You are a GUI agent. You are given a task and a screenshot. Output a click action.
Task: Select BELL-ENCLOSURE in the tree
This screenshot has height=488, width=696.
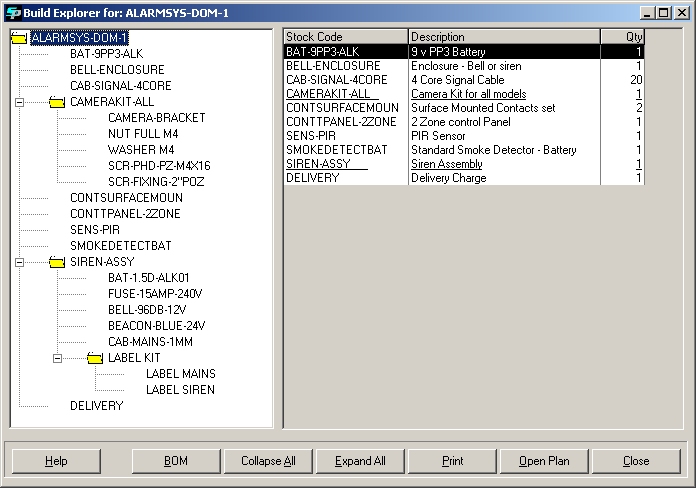pyautogui.click(x=117, y=70)
